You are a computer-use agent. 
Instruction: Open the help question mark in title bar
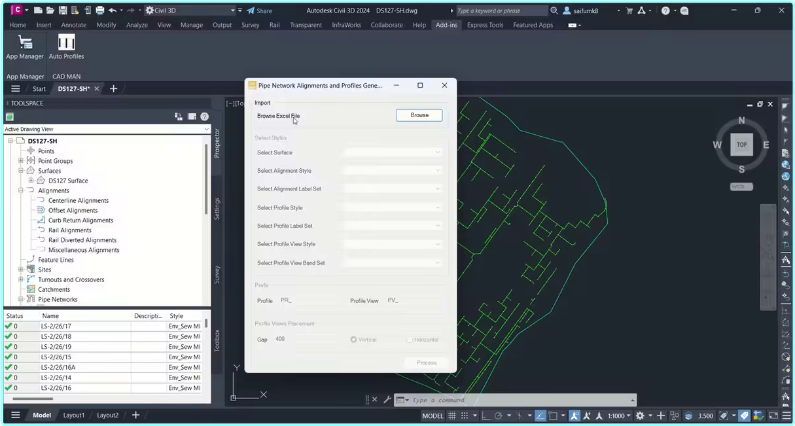[666, 11]
